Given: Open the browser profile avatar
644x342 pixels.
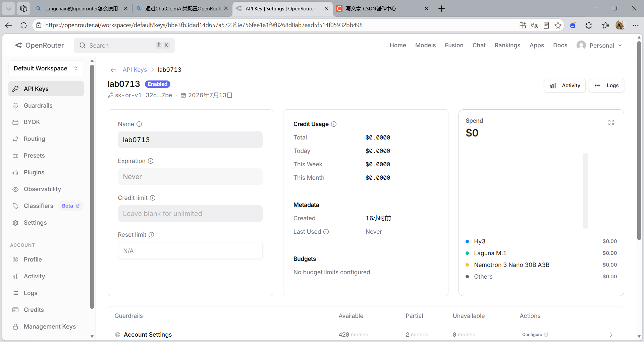Looking at the screenshot, I should click(620, 25).
